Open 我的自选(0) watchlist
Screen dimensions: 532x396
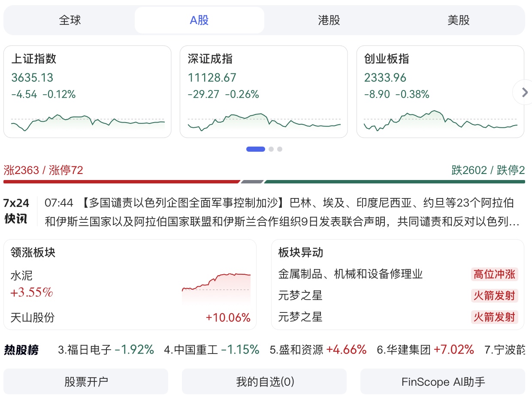264,381
